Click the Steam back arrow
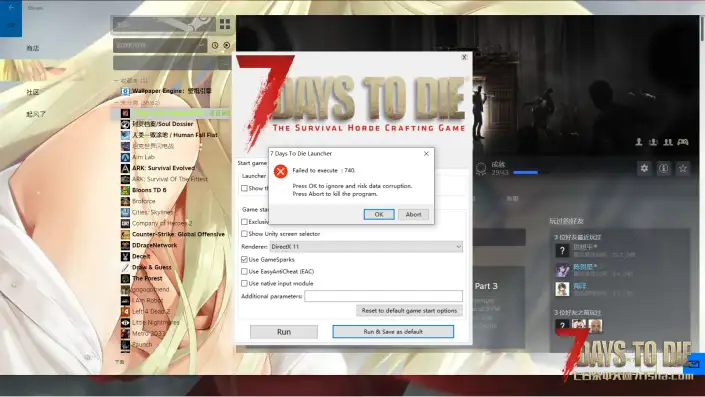705x397 pixels. click(x=11, y=7)
